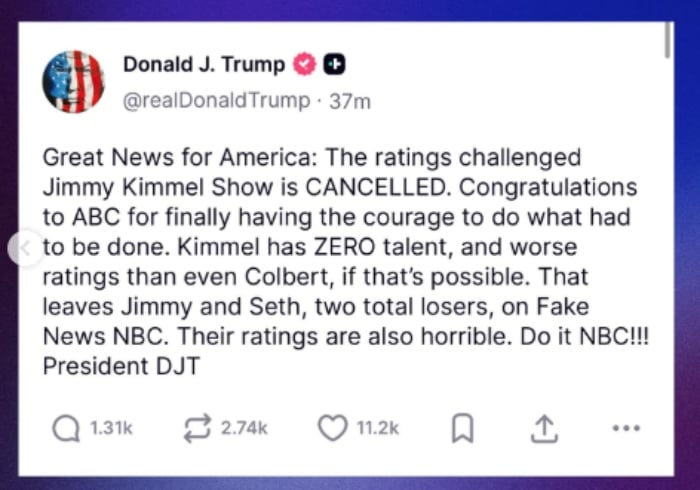700x490 pixels.
Task: Click the reply comment bubble icon
Action: click(66, 428)
